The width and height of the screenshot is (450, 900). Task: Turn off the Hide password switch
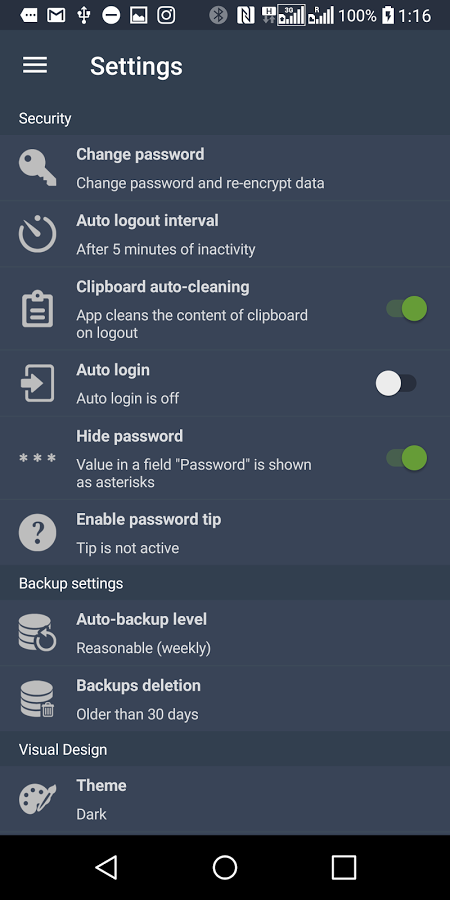point(406,458)
